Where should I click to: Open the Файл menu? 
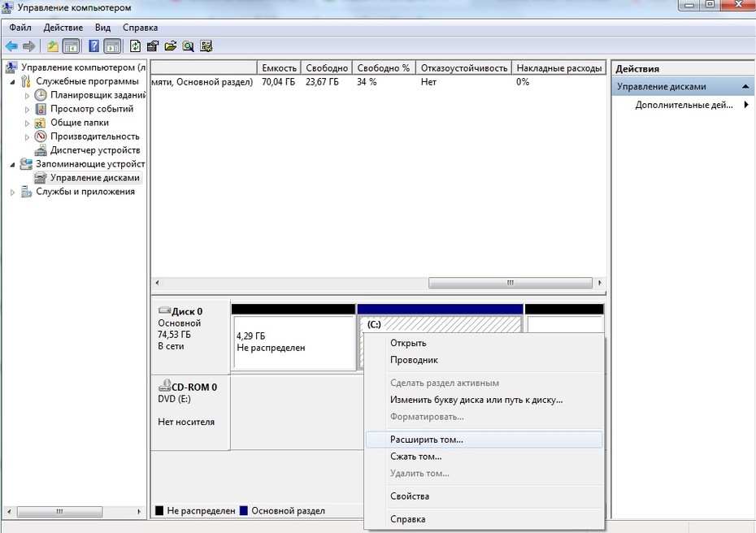[20, 28]
